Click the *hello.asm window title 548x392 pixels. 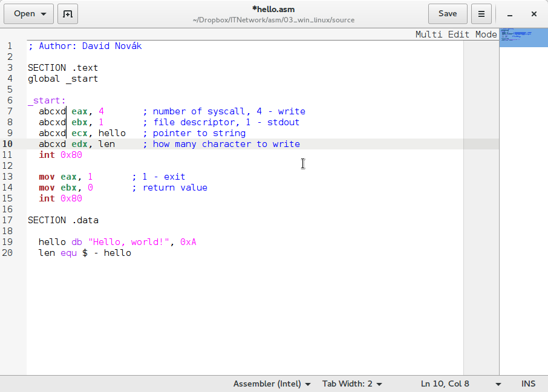[273, 10]
